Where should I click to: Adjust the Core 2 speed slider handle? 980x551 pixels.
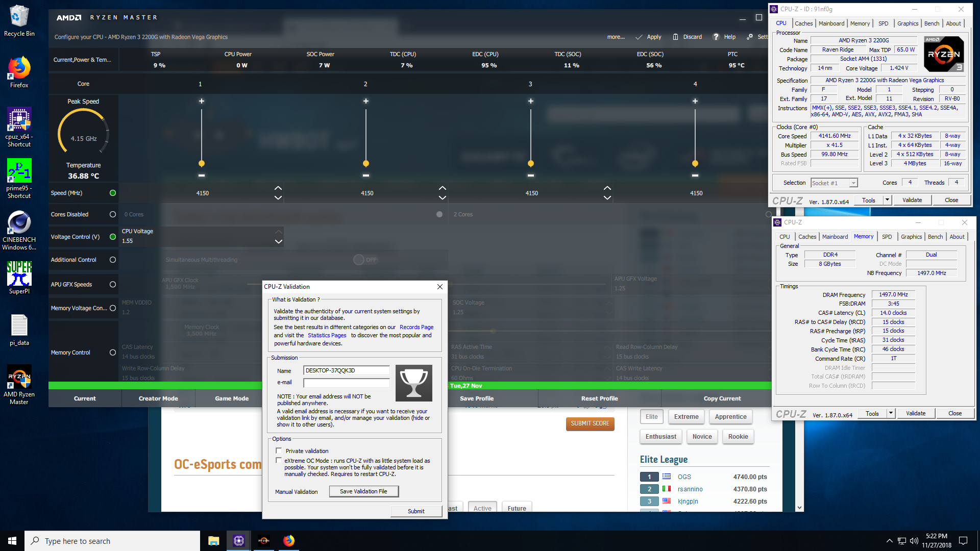[366, 164]
